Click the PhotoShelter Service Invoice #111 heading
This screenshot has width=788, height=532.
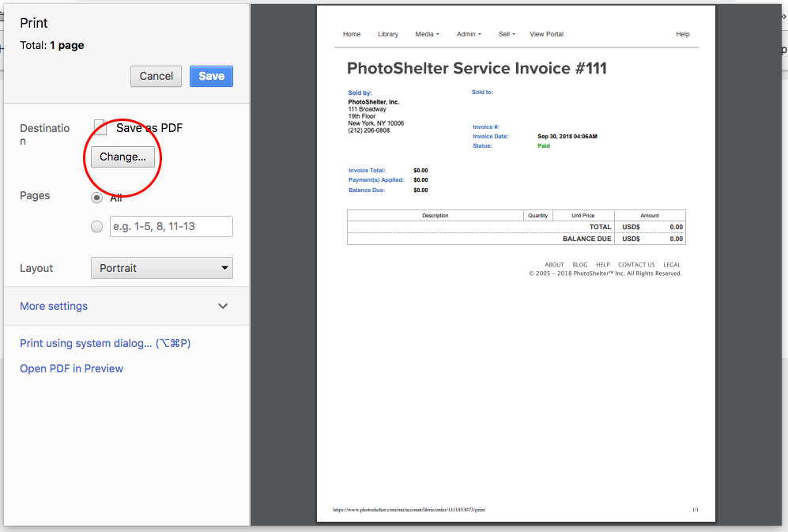coord(477,69)
